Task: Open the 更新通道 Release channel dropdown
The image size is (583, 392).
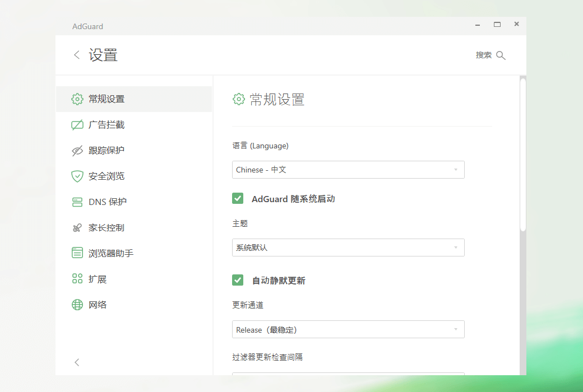Action: click(348, 329)
